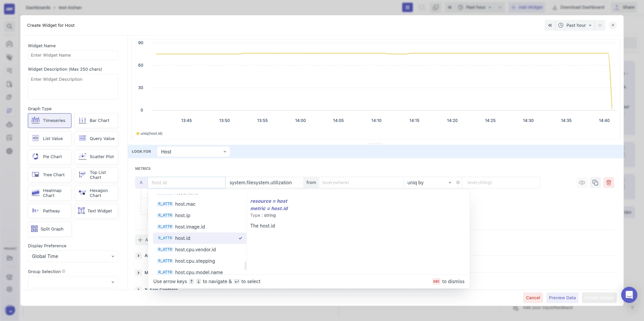Step back the time range with double chevron

click(550, 25)
